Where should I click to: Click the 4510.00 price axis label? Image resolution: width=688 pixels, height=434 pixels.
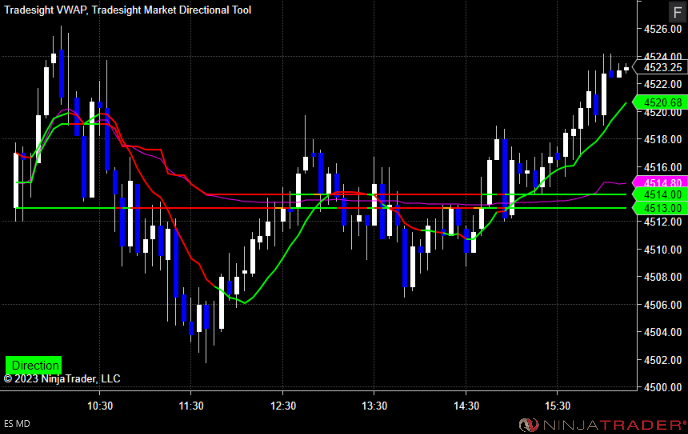(663, 250)
